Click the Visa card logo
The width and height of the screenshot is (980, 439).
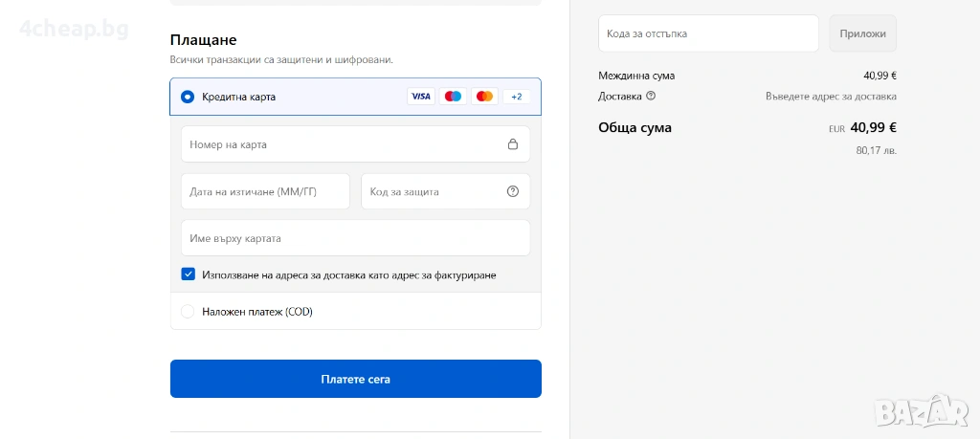click(421, 97)
